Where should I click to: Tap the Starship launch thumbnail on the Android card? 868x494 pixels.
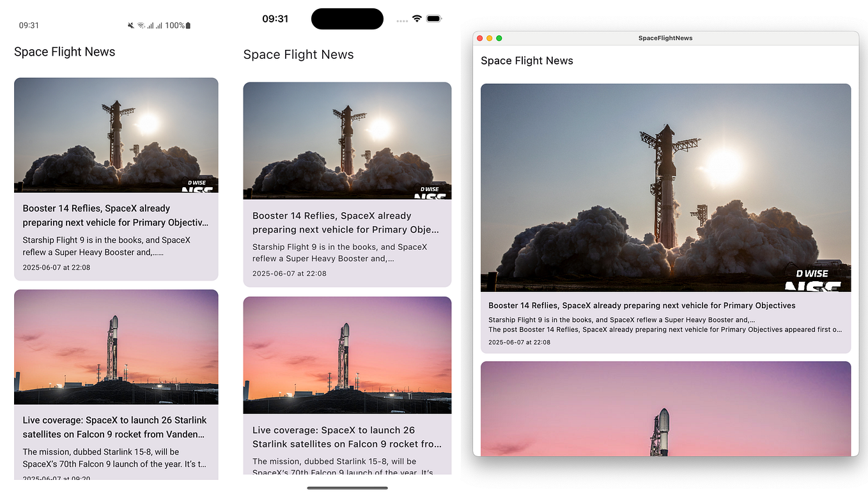point(116,135)
